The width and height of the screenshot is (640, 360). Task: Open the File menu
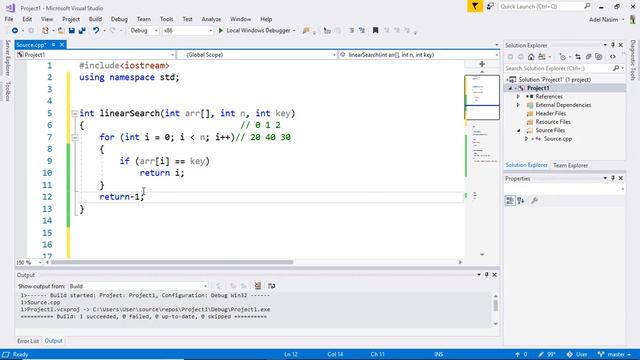[9, 19]
